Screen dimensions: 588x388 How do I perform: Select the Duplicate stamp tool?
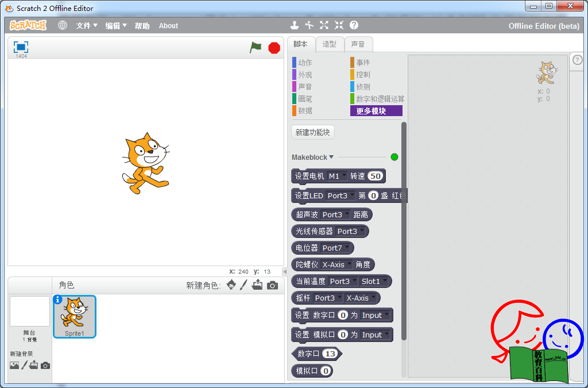click(x=295, y=25)
